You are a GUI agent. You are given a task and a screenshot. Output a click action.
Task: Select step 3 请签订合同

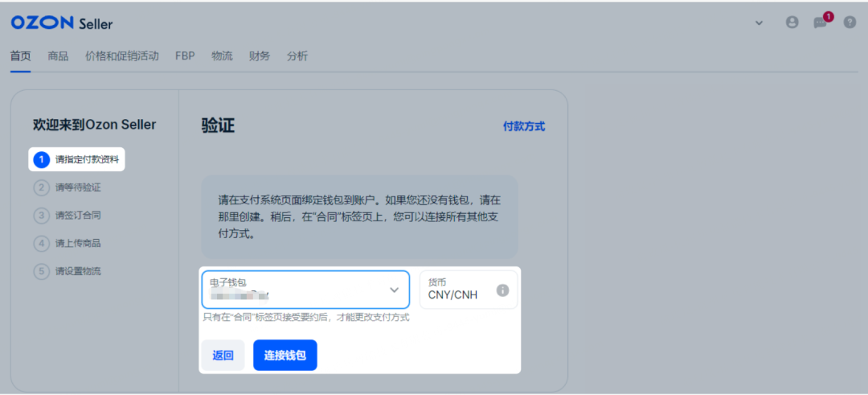pyautogui.click(x=68, y=216)
